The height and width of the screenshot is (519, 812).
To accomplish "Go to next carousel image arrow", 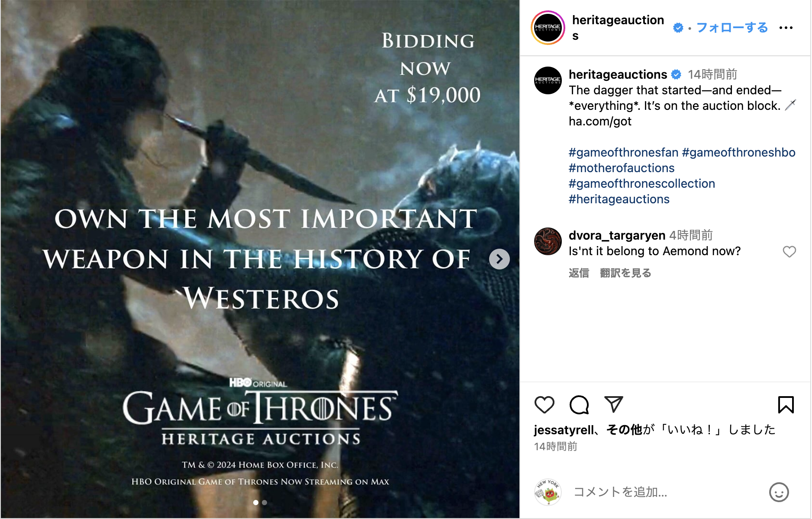I will [499, 259].
